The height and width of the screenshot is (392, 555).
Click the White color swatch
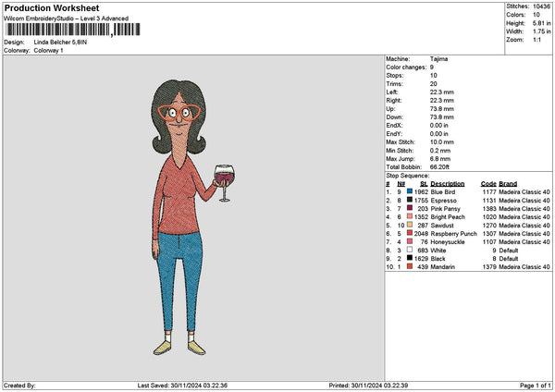click(410, 250)
